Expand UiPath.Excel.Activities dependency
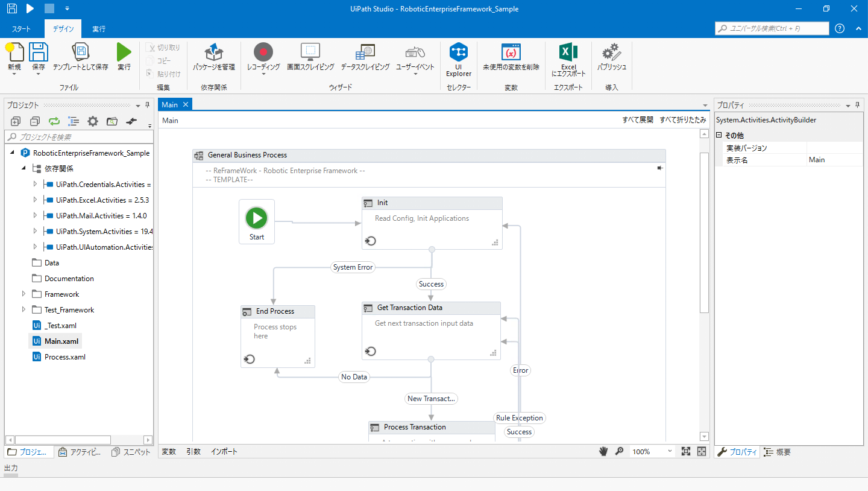 click(35, 200)
